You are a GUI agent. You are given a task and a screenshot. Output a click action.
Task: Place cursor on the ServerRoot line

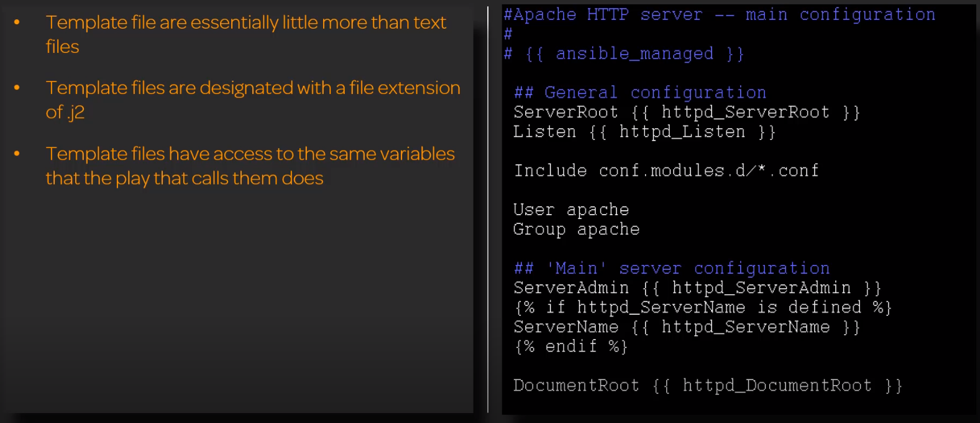(687, 112)
